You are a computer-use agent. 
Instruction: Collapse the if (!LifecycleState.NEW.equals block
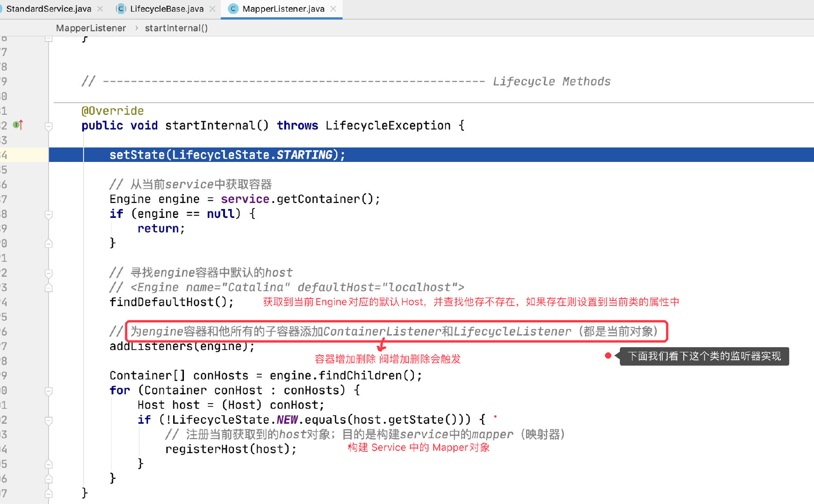[49, 420]
